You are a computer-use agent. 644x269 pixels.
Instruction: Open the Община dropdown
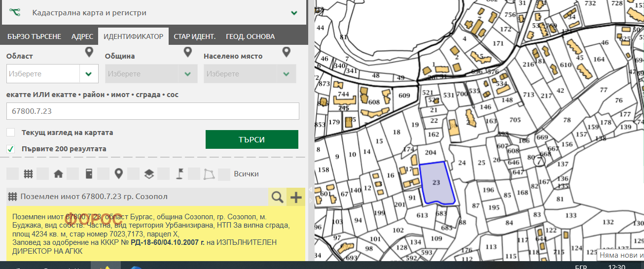click(187, 74)
